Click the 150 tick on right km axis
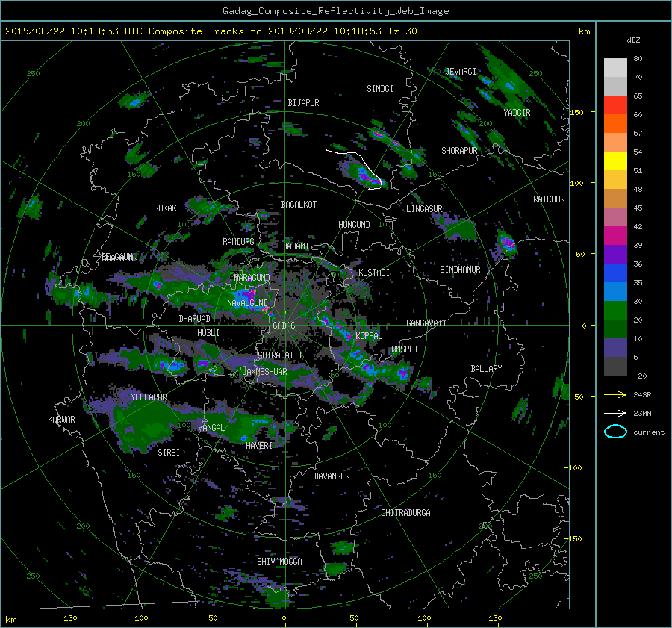Viewport: 672px width, 628px height. click(577, 112)
